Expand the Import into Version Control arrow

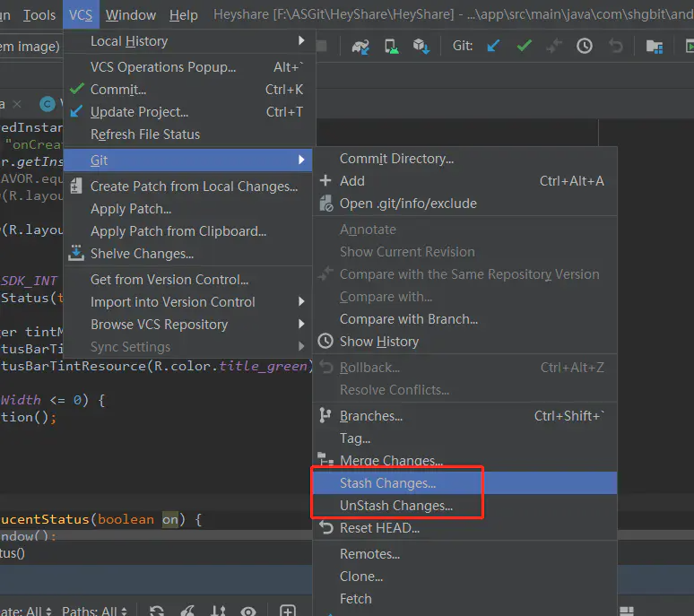click(301, 301)
